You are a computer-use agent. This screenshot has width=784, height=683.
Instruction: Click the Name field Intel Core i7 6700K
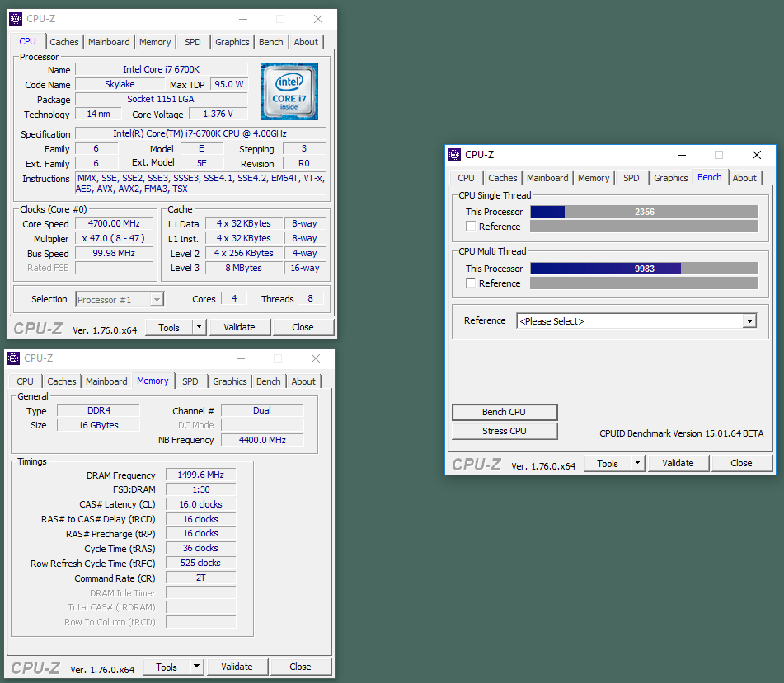click(161, 69)
